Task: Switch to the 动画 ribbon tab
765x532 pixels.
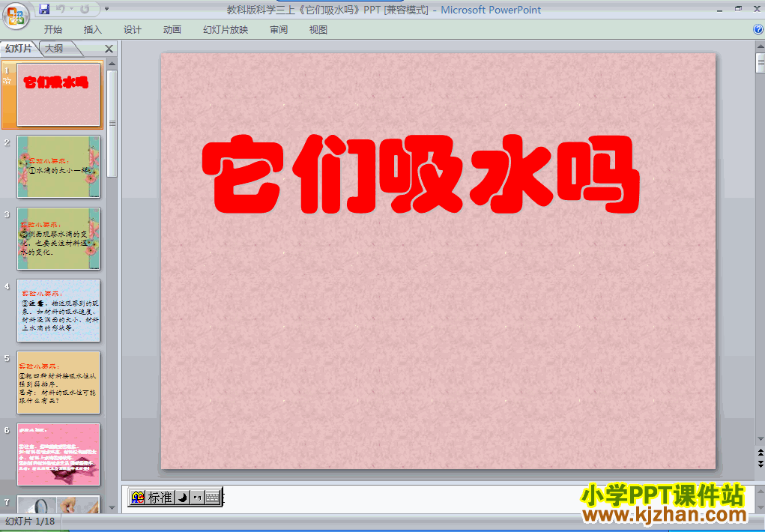Action: 172,30
